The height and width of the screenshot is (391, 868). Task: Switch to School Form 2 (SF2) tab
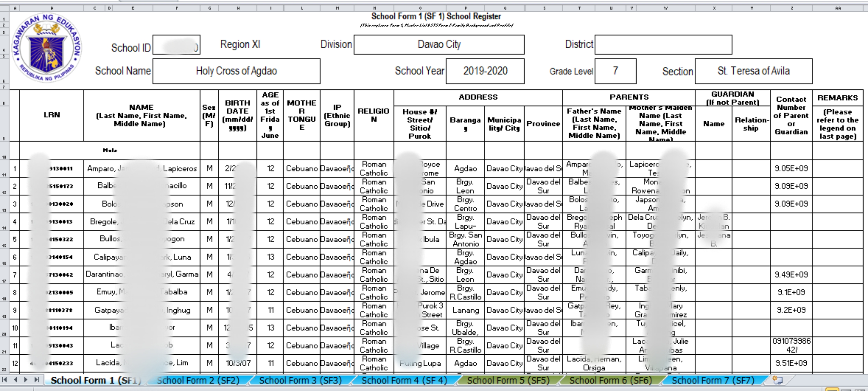coord(198,380)
